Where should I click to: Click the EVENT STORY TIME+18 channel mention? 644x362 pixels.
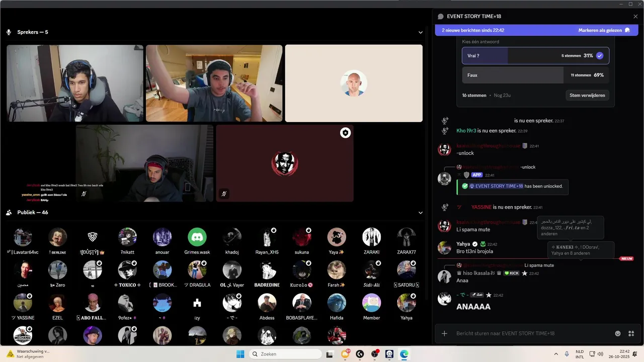click(497, 186)
